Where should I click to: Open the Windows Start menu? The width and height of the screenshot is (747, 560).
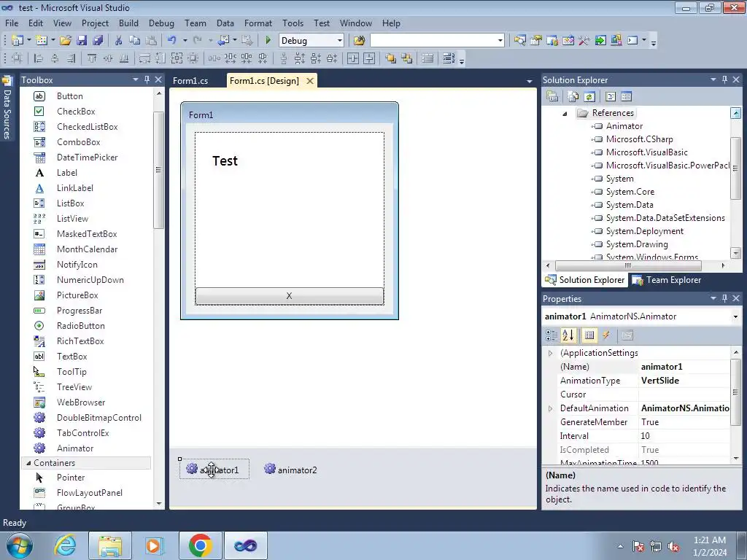coord(20,545)
